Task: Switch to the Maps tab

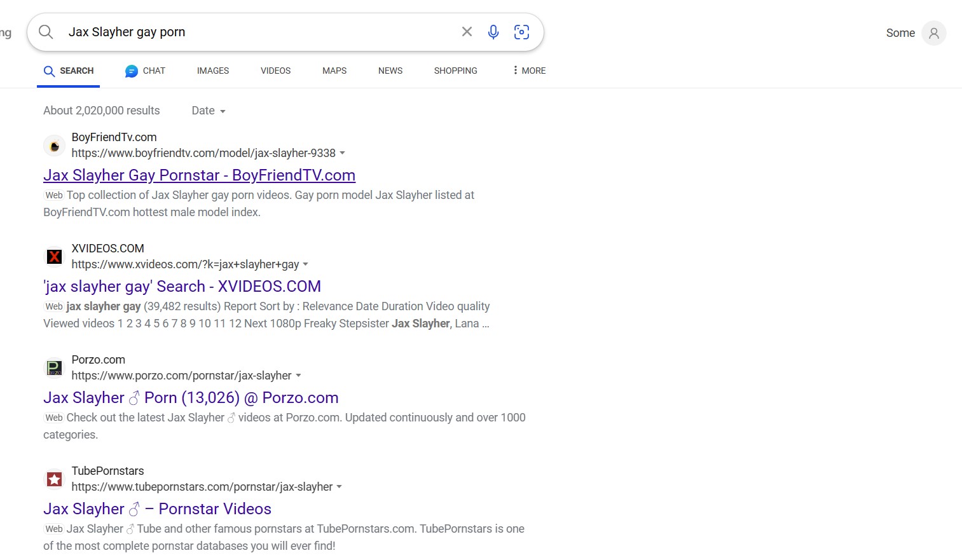Action: [334, 71]
